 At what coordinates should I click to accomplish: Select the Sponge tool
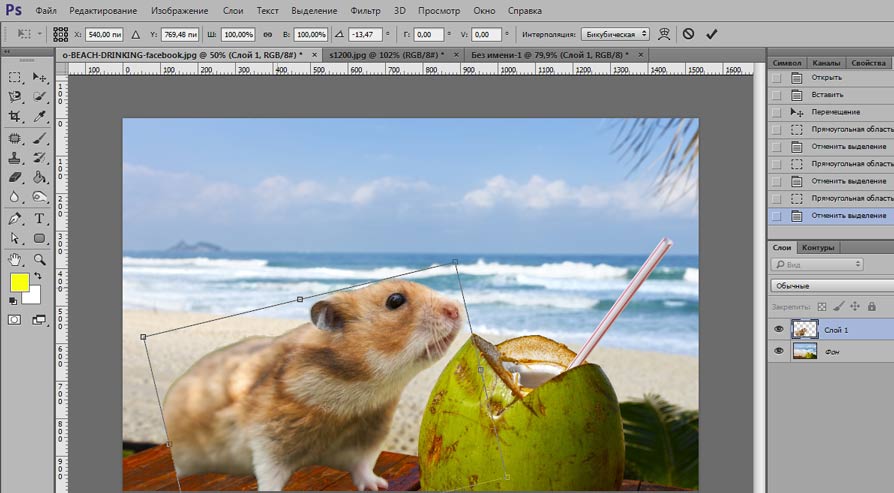tap(39, 197)
